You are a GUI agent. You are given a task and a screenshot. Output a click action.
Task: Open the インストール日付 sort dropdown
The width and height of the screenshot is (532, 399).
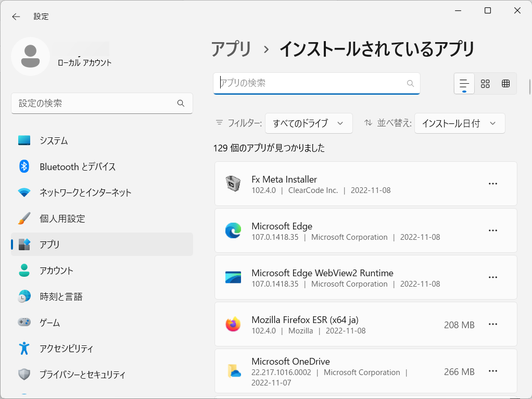(460, 123)
